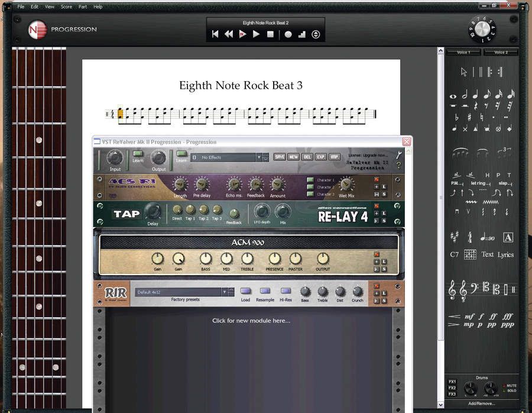This screenshot has width=532, height=413.
Task: Toggle the Input Learn button
Action: [x=137, y=154]
